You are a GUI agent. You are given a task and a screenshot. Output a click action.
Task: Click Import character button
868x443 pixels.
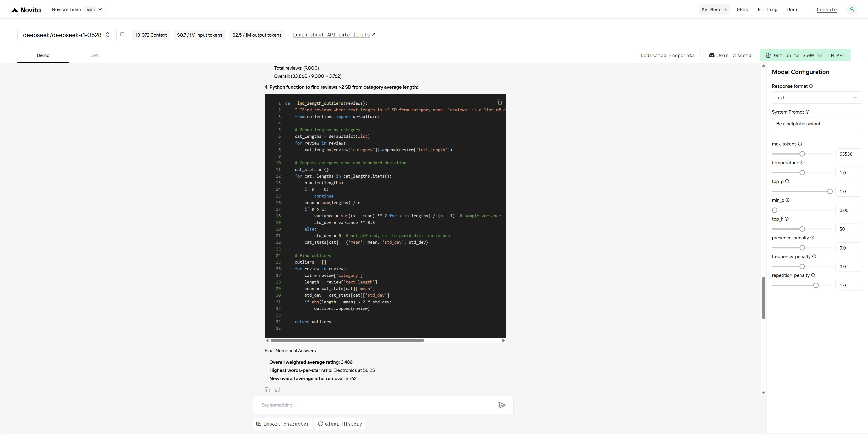click(x=282, y=424)
